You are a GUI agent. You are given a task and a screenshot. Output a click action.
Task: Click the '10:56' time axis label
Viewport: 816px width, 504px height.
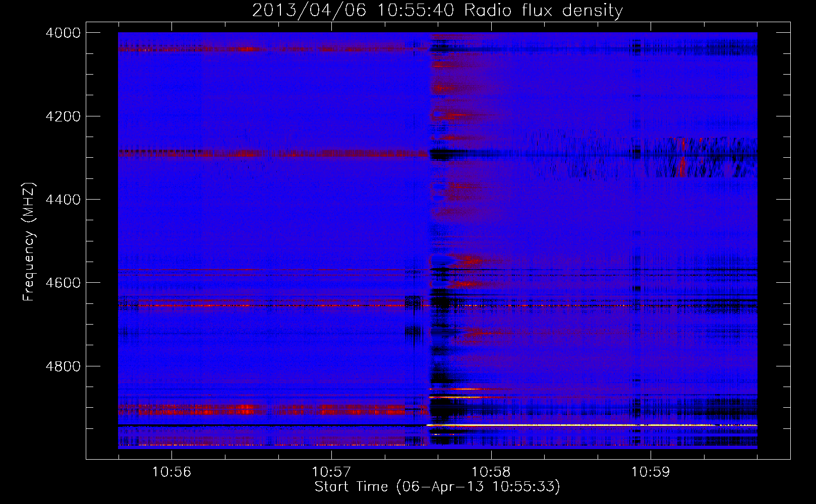172,472
